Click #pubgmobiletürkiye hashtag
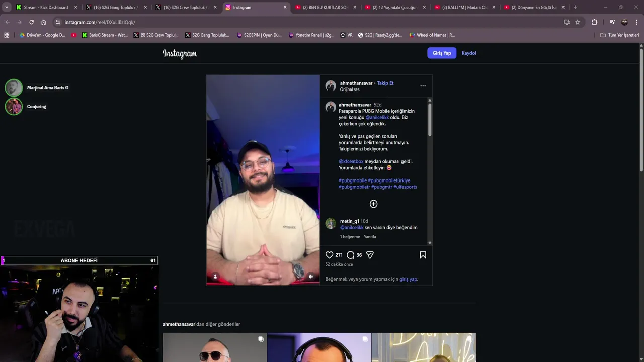Screen dimensions: 644x362 coord(389,180)
